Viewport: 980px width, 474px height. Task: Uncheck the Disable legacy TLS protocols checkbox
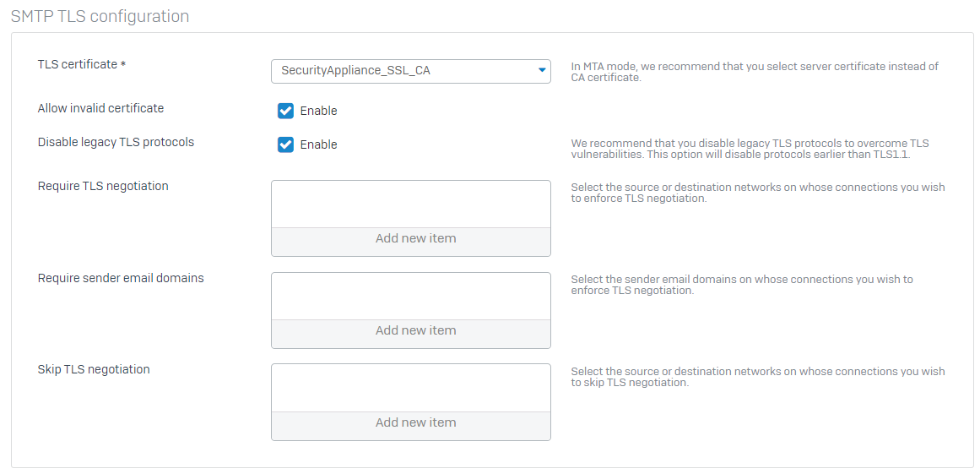click(x=285, y=144)
